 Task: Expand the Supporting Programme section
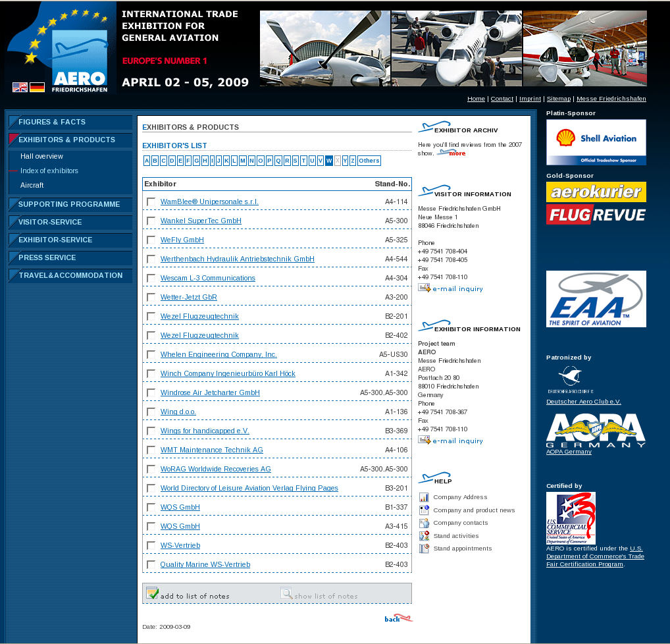70,204
